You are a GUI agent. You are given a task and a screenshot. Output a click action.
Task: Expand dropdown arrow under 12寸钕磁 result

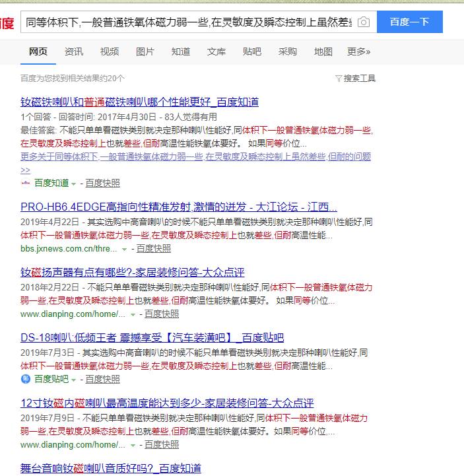133,446
